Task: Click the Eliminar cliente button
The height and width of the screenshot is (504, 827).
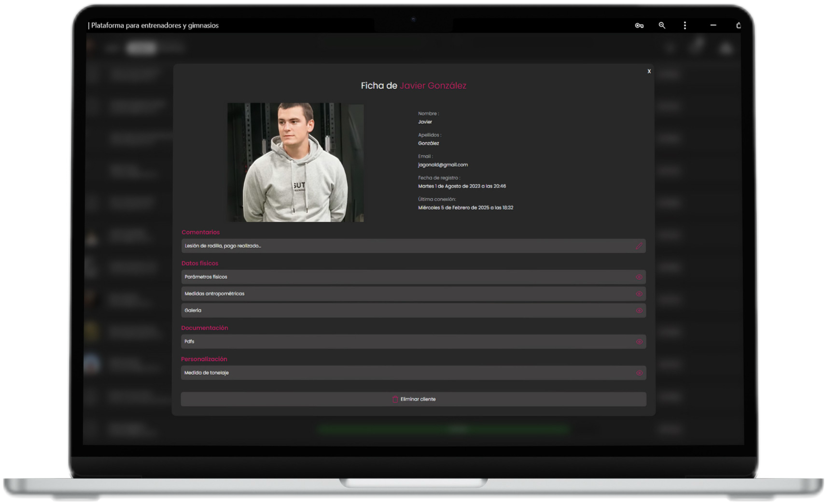Action: 413,399
